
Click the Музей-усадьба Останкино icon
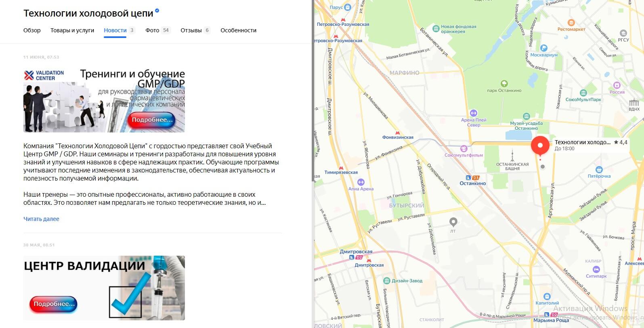point(526,116)
